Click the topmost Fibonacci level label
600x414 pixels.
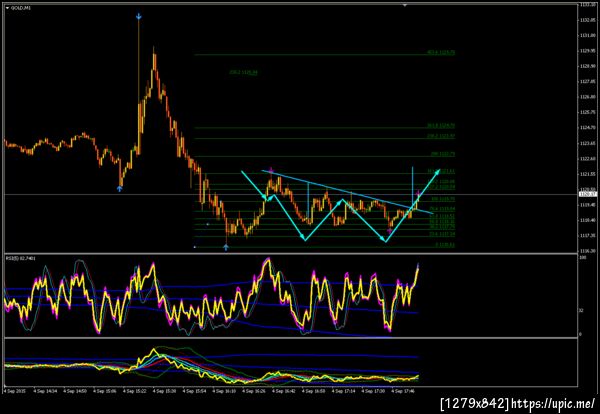coord(441,52)
